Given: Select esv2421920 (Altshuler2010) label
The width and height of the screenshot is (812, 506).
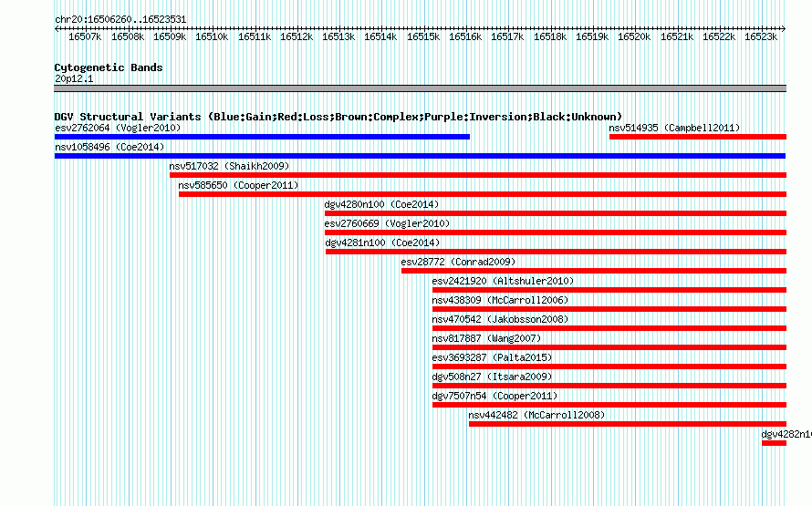Looking at the screenshot, I should [503, 281].
